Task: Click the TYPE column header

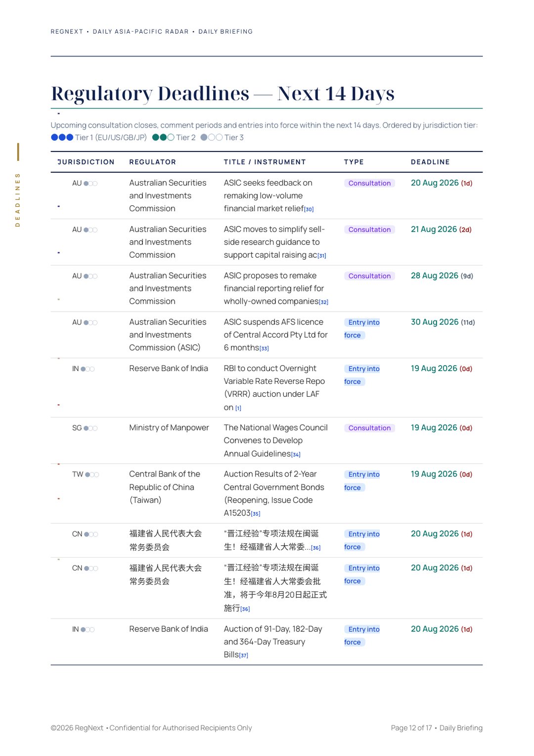Action: (354, 162)
